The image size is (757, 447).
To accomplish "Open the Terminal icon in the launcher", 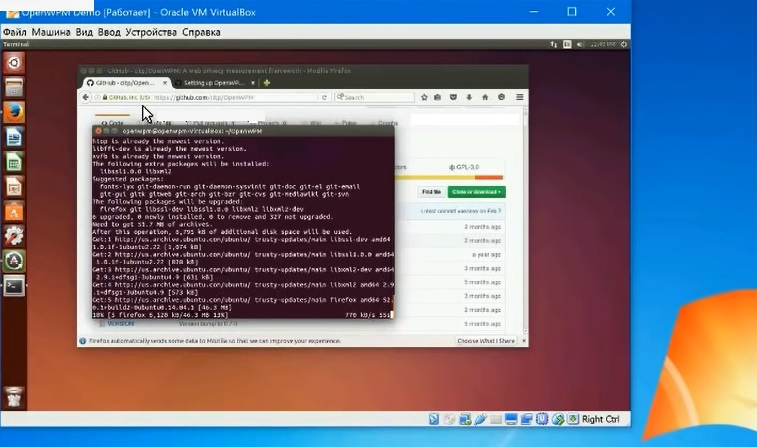I will point(14,286).
